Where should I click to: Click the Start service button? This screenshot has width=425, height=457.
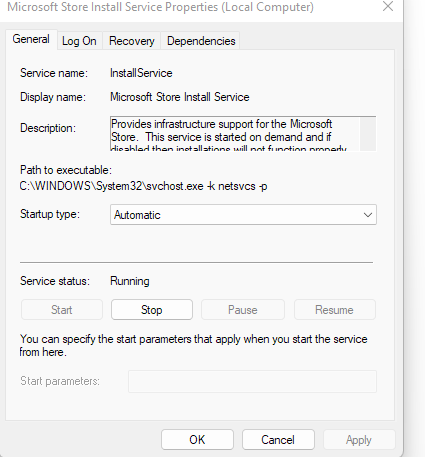click(x=62, y=310)
